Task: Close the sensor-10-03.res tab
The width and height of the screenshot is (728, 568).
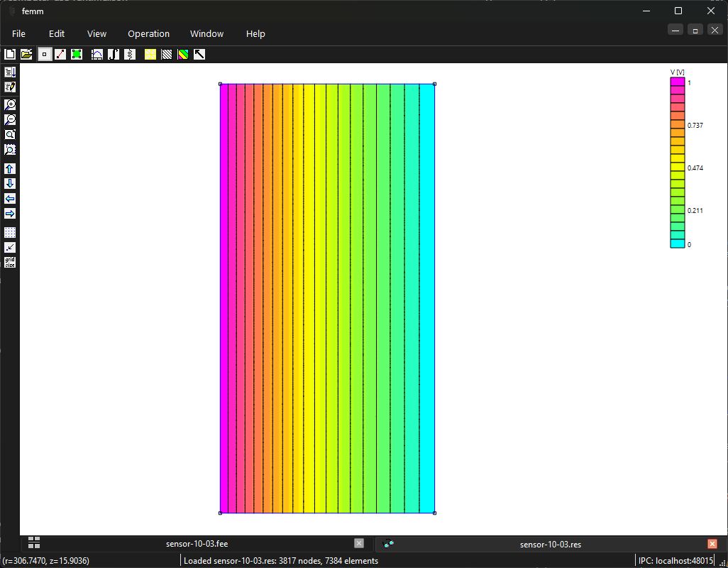Action: pyautogui.click(x=712, y=543)
